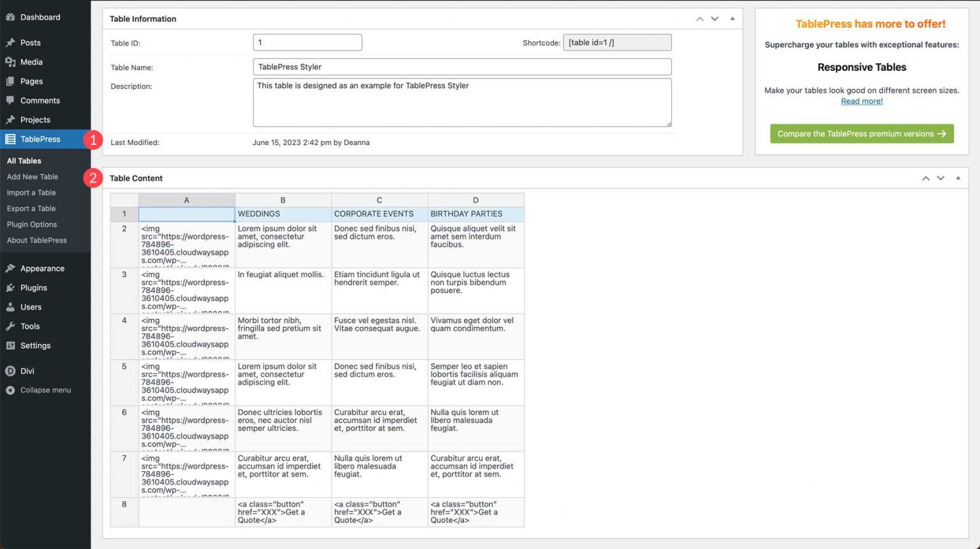Click the Plugins plug icon
The image size is (980, 549).
tap(10, 288)
